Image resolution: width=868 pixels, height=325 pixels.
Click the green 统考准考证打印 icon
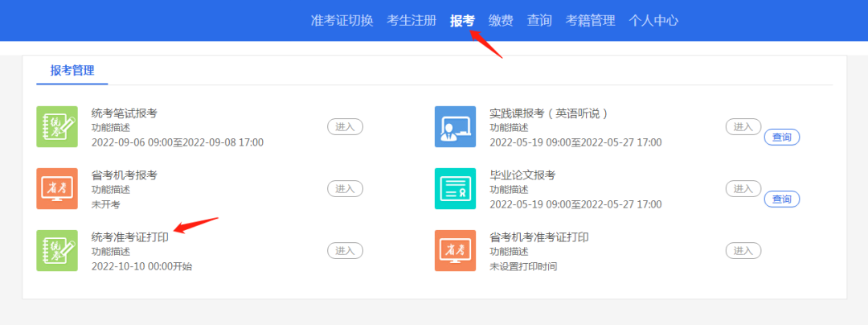[x=57, y=250]
